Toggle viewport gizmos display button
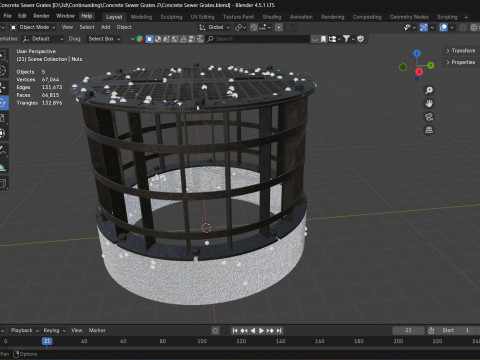Image resolution: width=480 pixels, height=360 pixels. [424, 27]
